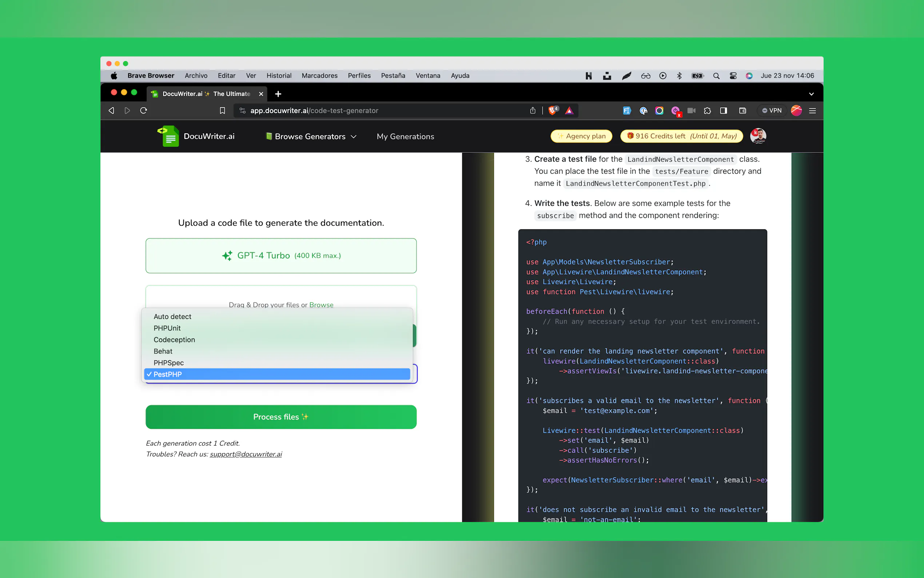Select the GPT-4 Turbo model box
Viewport: 924px width, 578px height.
coord(281,256)
